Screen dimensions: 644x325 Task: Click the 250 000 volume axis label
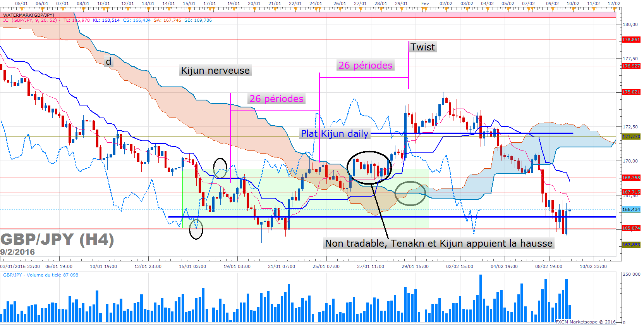[631, 274]
